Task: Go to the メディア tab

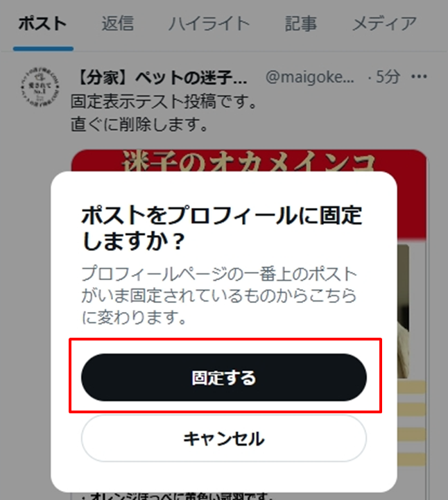Action: 384,24
